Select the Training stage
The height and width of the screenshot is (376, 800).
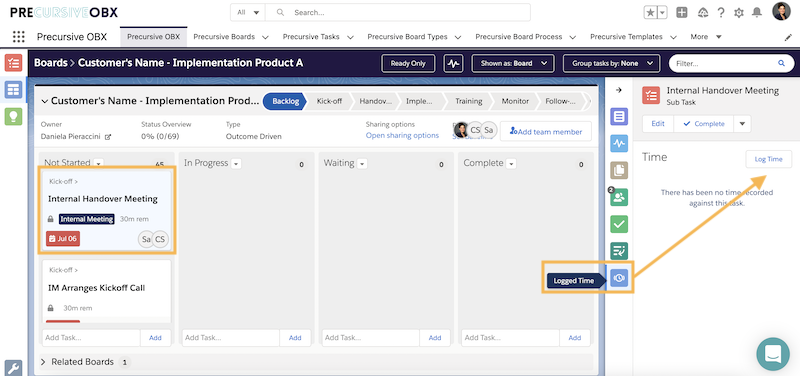[468, 101]
